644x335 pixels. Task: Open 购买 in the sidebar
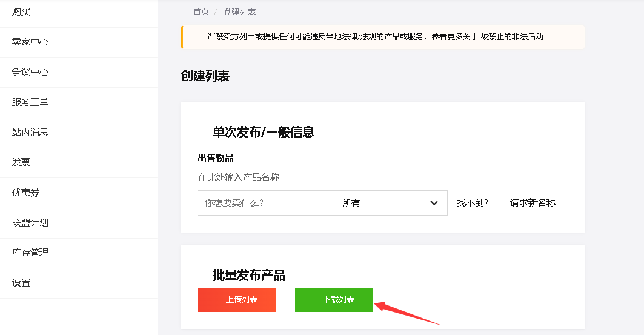tap(21, 12)
